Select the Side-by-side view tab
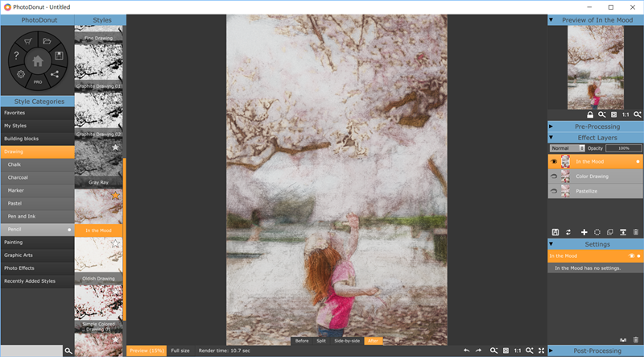 (x=346, y=341)
